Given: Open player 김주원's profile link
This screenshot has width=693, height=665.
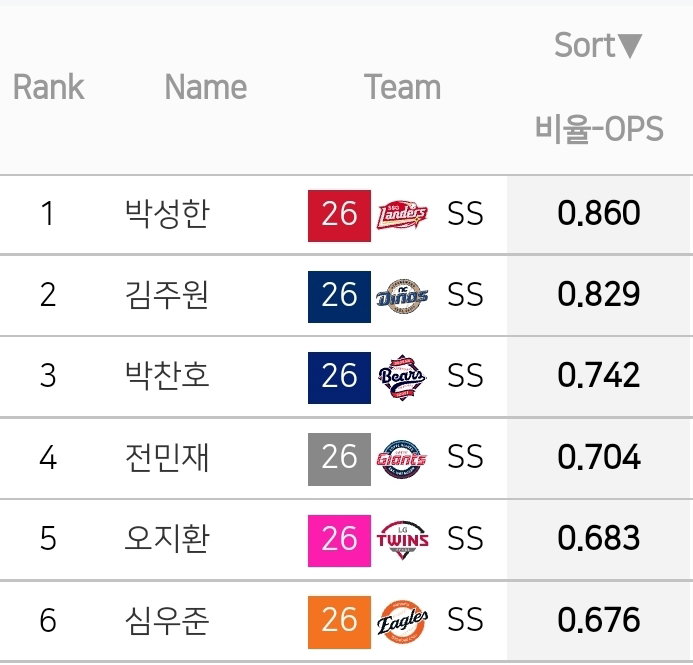Looking at the screenshot, I should tap(167, 295).
